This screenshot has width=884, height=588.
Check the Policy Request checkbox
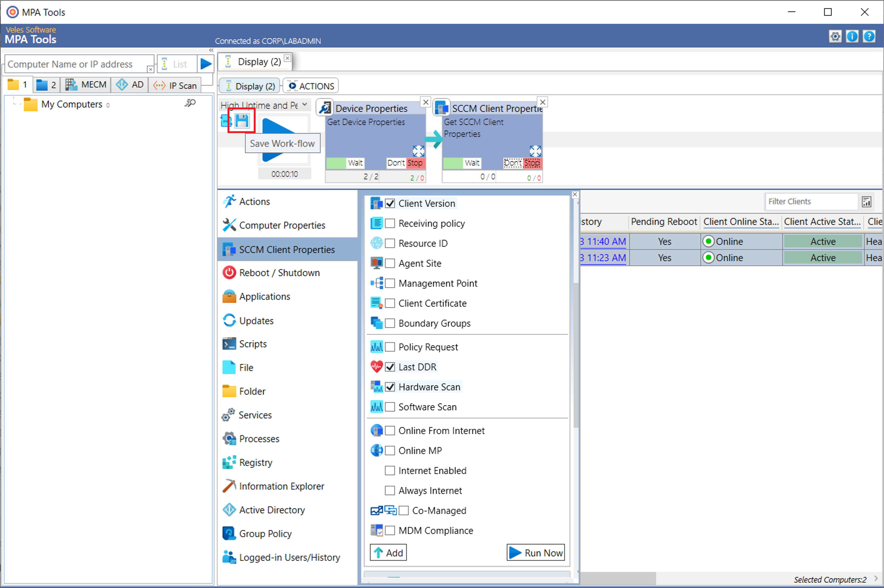[390, 347]
